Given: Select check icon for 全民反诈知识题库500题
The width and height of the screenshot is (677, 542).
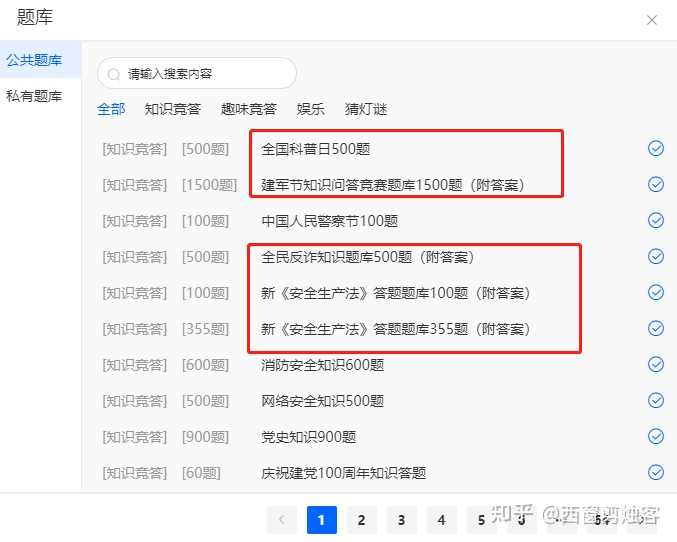Looking at the screenshot, I should click(x=655, y=257).
